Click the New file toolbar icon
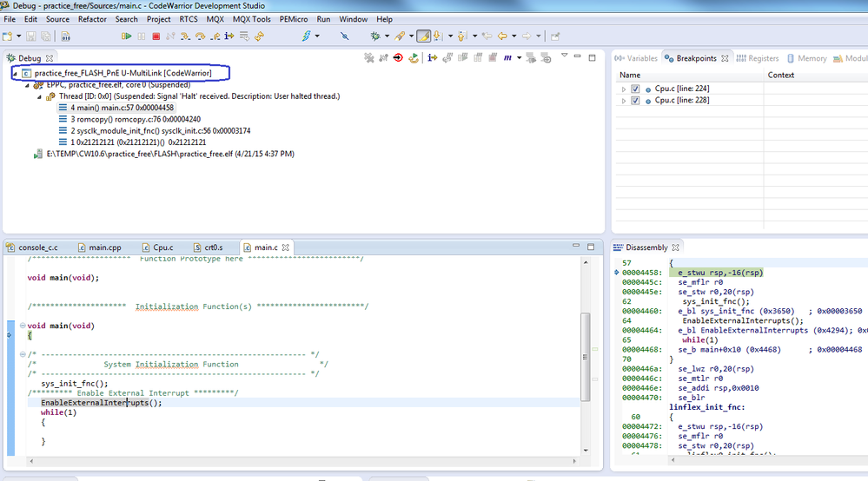Screen dimensions: 868x481 (8, 36)
